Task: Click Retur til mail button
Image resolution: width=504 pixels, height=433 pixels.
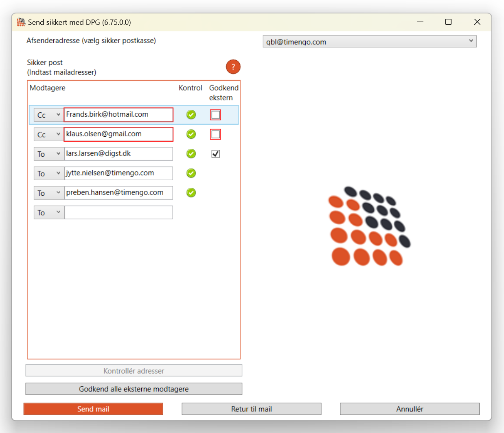Action: click(251, 409)
